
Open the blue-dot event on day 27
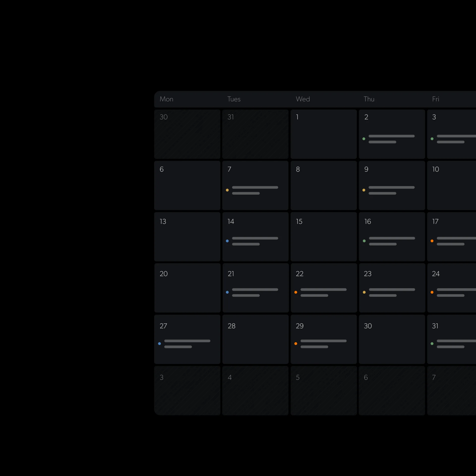click(184, 344)
